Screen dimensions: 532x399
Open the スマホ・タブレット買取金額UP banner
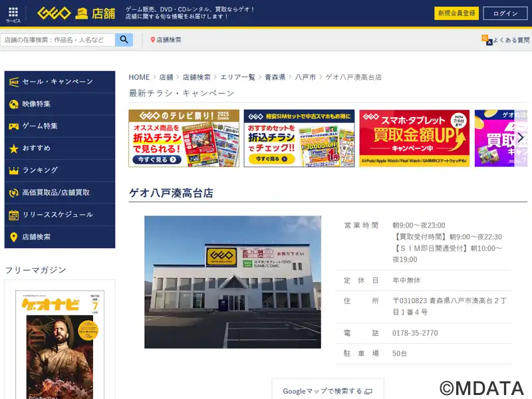click(x=414, y=138)
